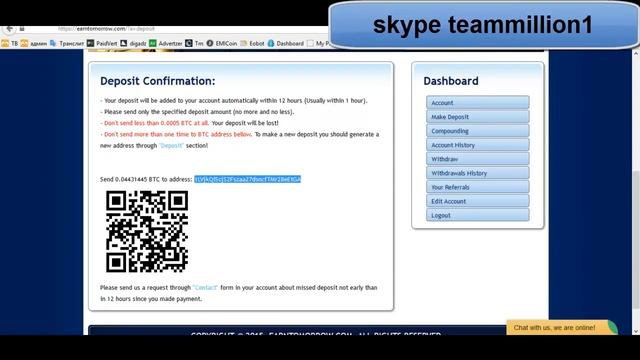This screenshot has width=640, height=360.
Task: Open the PaidVert bookmark
Action: (102, 43)
